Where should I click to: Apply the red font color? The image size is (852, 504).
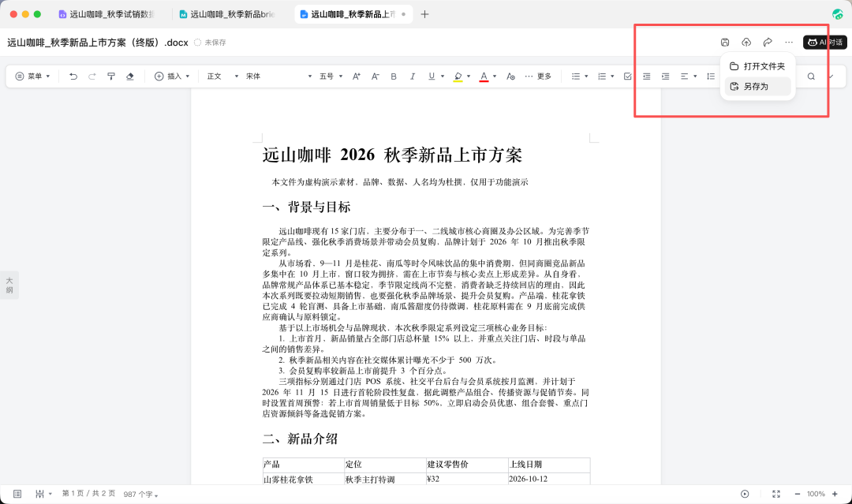coord(484,77)
